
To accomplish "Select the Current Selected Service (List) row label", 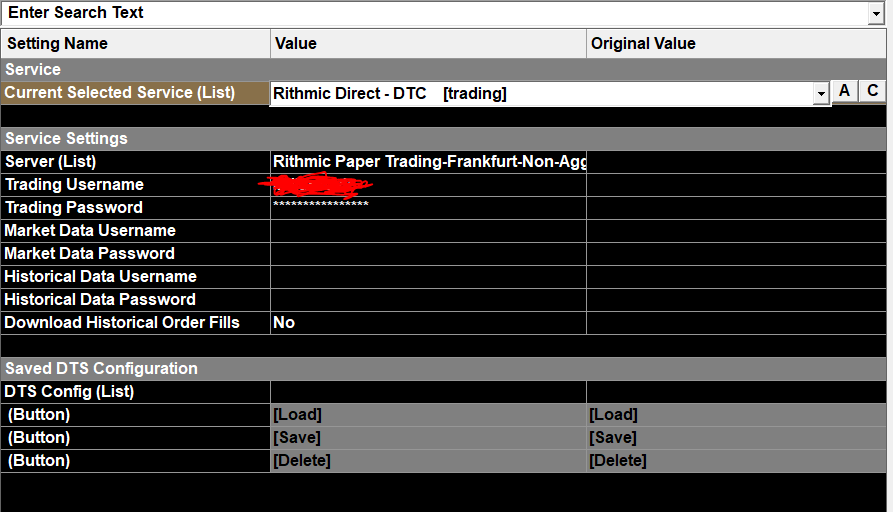I will [x=136, y=93].
